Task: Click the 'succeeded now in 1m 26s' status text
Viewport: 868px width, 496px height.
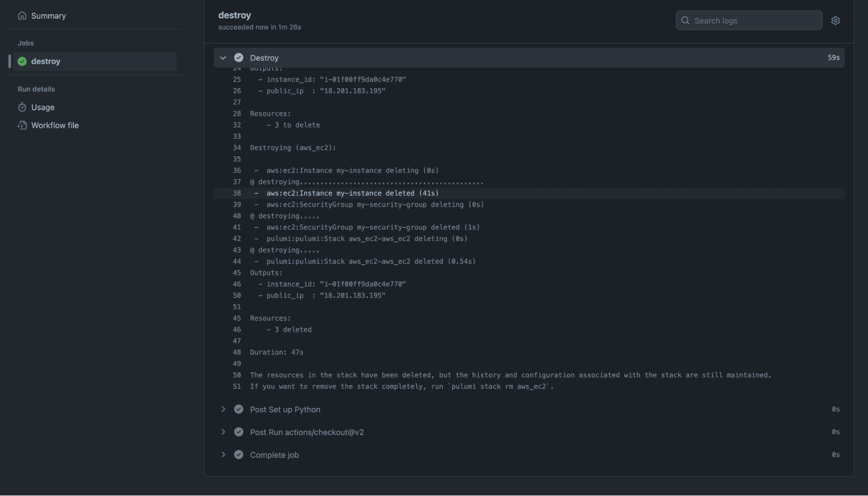Action: point(260,27)
